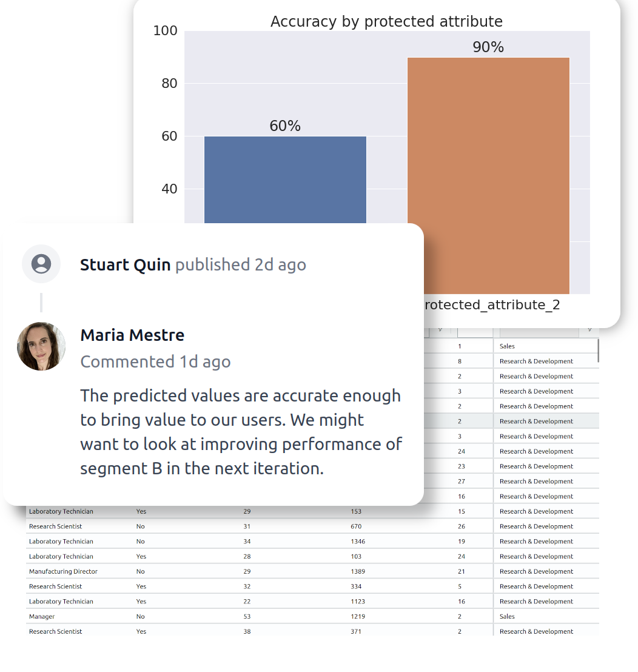Click the table's vertical scrollbar thumb
Viewport: 638px width, 672px height.
point(598,350)
